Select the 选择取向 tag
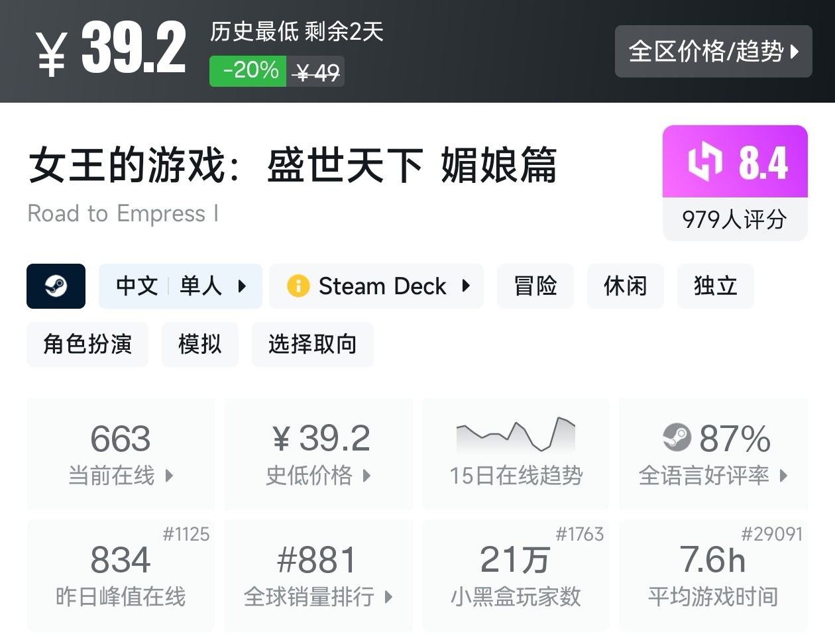This screenshot has width=835, height=644. tap(312, 345)
